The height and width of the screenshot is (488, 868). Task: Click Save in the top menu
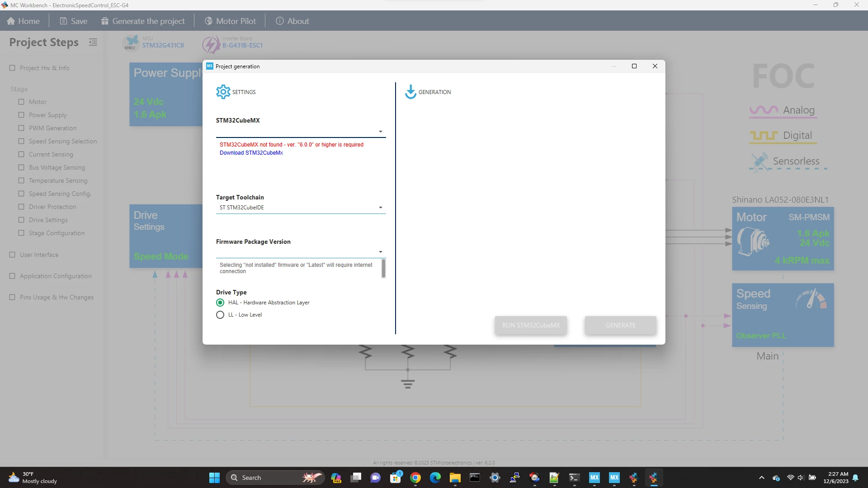74,21
